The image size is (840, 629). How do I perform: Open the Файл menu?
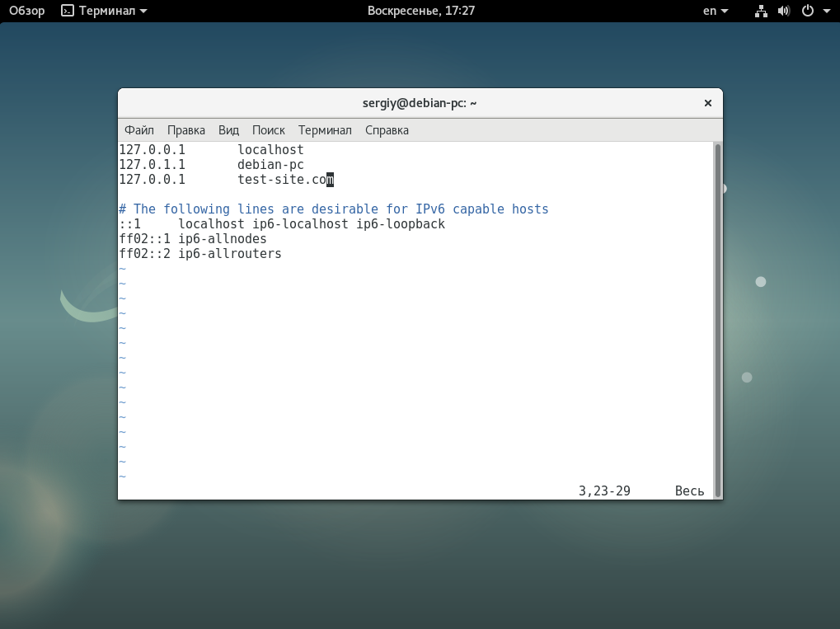(x=139, y=130)
